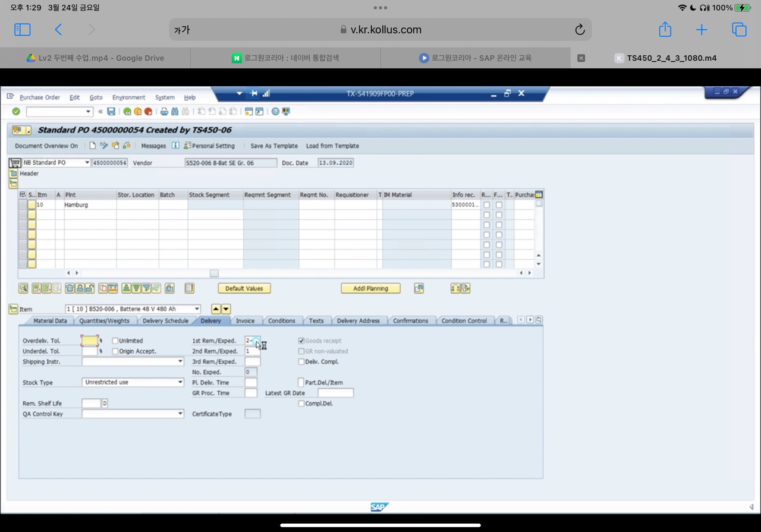
Task: Click the Lock item padlock icon
Action: [x=80, y=288]
